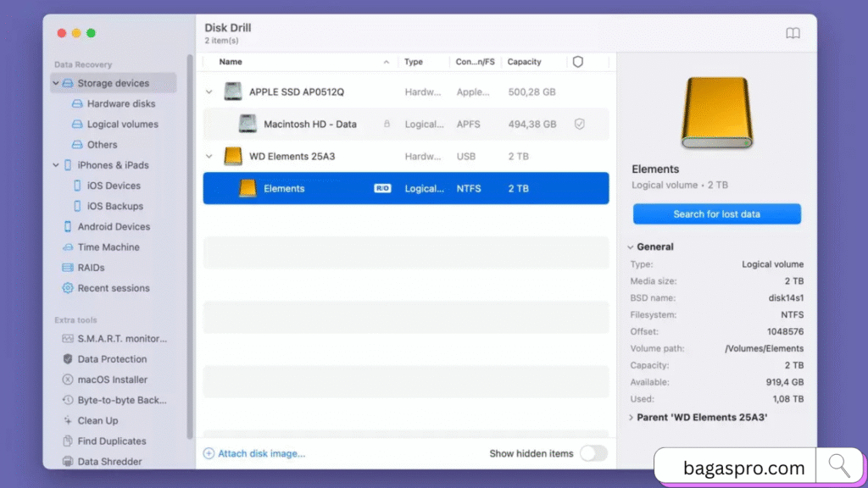
Task: Open the help book icon in title bar
Action: coord(793,34)
